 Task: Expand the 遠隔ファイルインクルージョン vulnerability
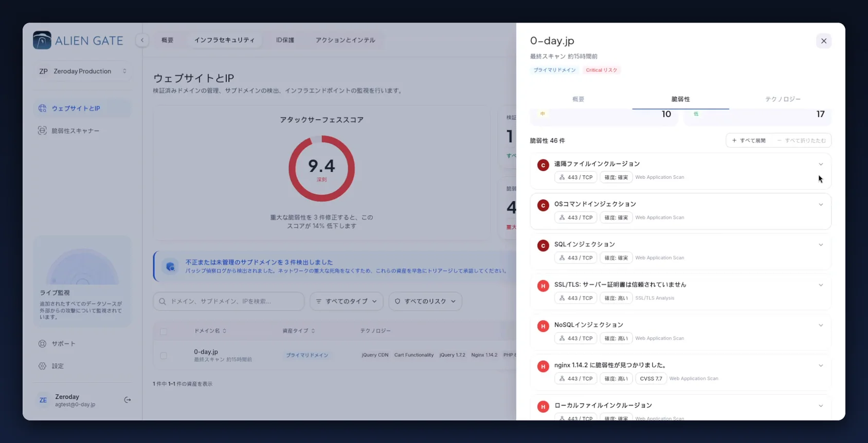(x=821, y=164)
